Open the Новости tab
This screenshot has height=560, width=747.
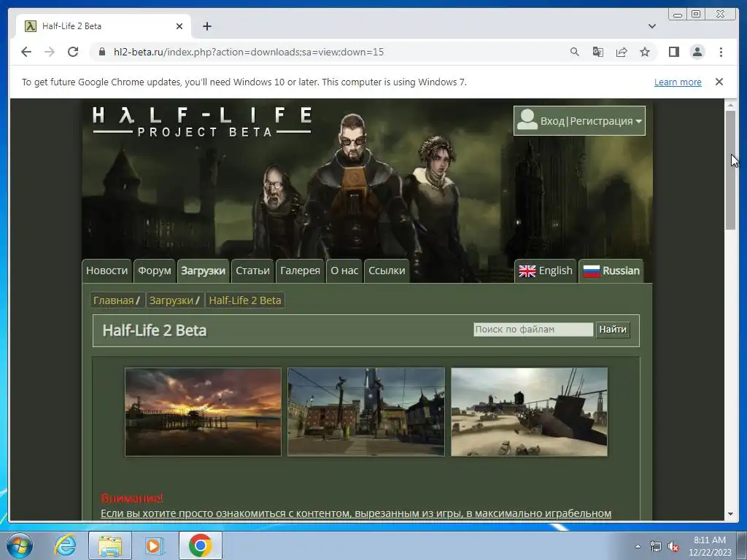[107, 271]
